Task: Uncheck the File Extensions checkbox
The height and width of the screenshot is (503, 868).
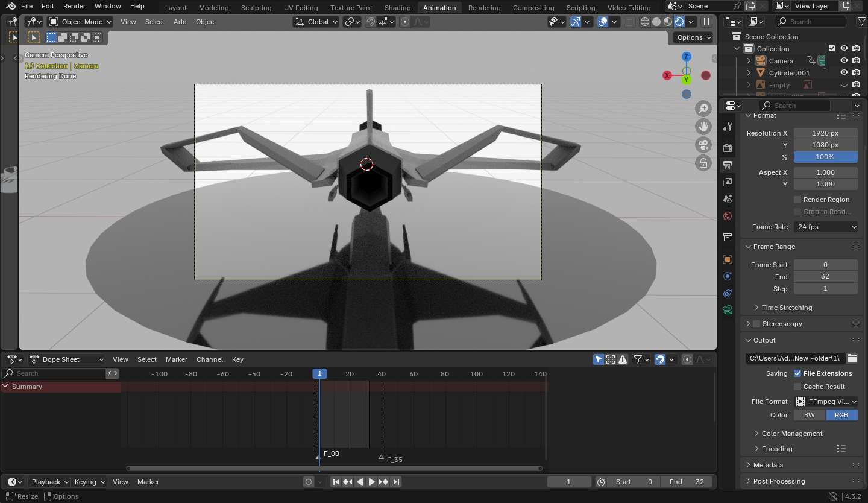Action: (797, 373)
